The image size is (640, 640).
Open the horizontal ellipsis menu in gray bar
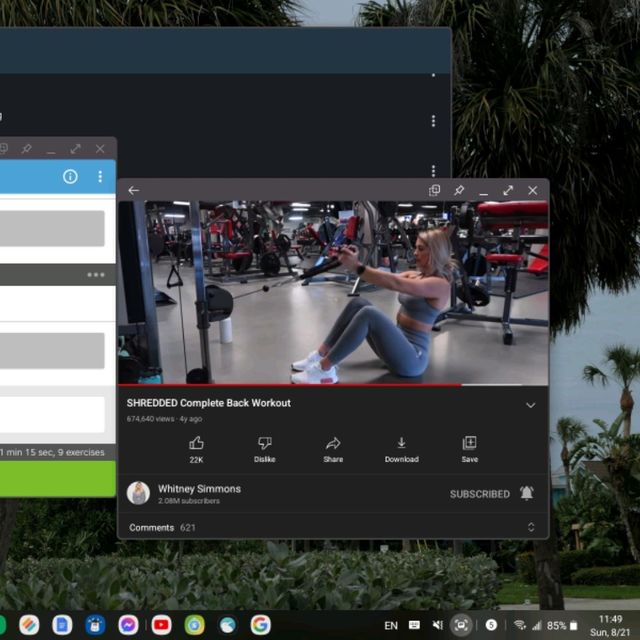coord(96,275)
